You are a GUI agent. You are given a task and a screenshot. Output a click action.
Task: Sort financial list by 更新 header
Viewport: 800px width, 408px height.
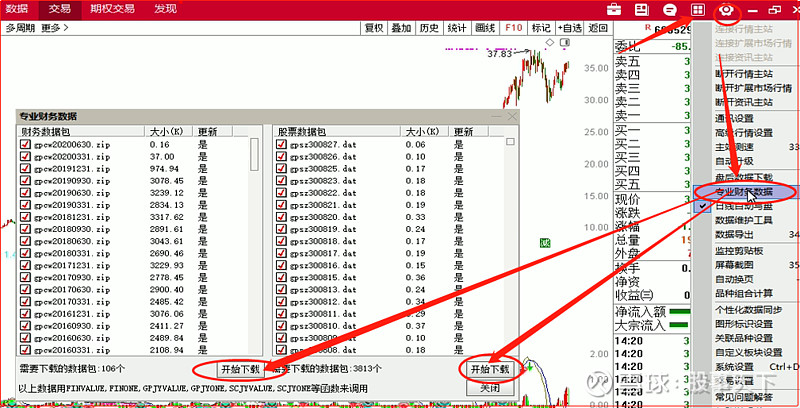[x=213, y=132]
